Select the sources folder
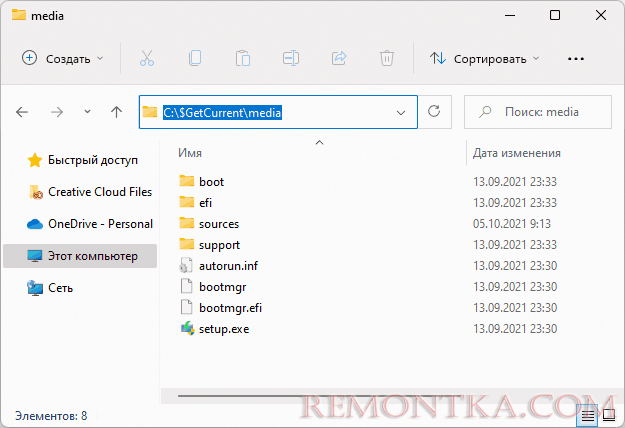 [x=209, y=224]
